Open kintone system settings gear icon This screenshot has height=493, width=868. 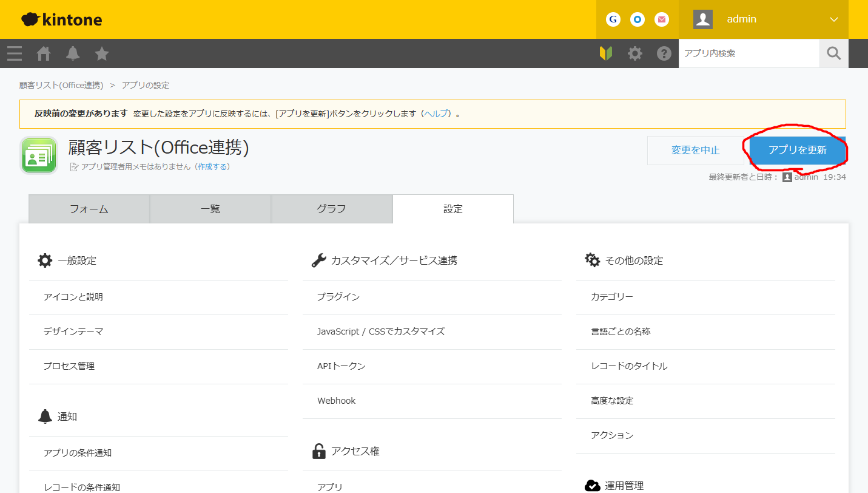(634, 53)
